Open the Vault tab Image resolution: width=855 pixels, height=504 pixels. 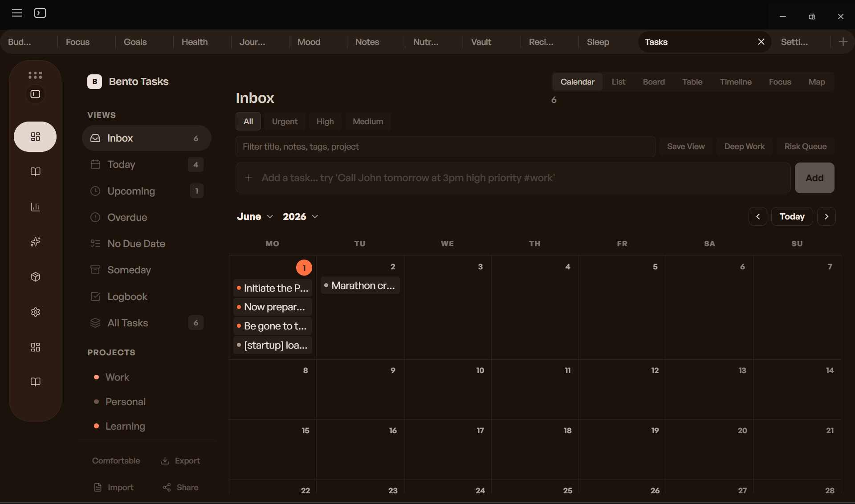point(481,42)
